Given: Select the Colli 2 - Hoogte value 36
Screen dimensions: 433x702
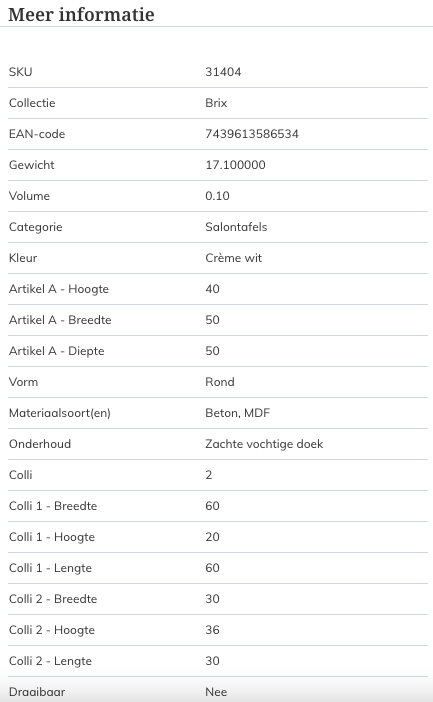Looking at the screenshot, I should (x=212, y=630).
